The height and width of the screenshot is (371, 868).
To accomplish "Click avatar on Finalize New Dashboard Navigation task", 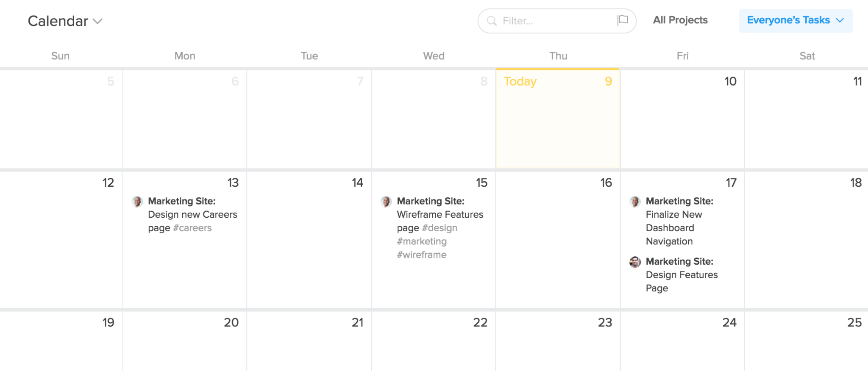I will point(635,202).
